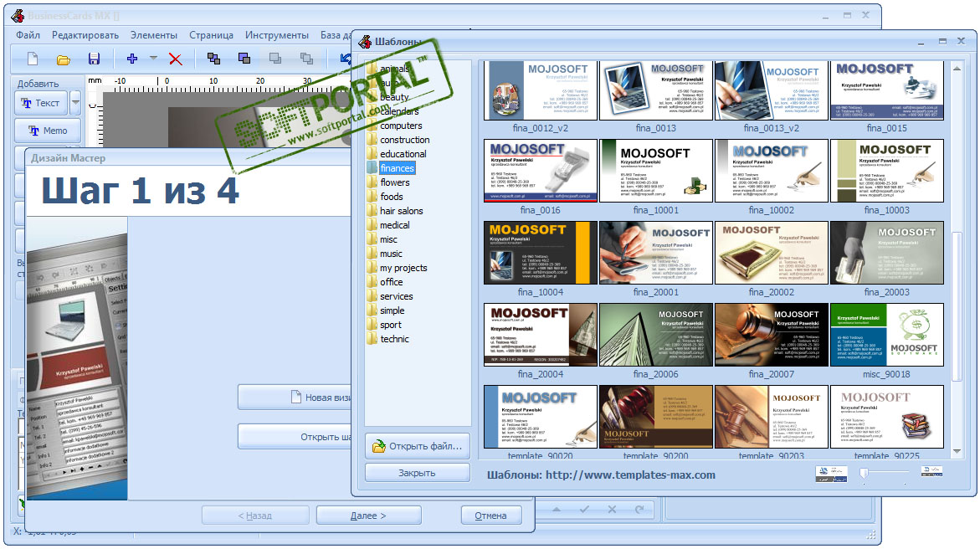Click the template list scroll-up arrow
This screenshot has height=549, width=980.
(x=957, y=68)
